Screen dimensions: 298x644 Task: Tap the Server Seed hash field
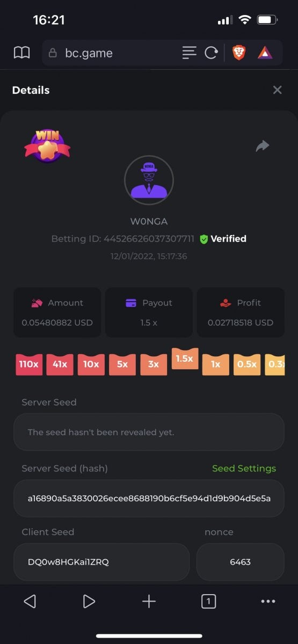click(x=149, y=499)
